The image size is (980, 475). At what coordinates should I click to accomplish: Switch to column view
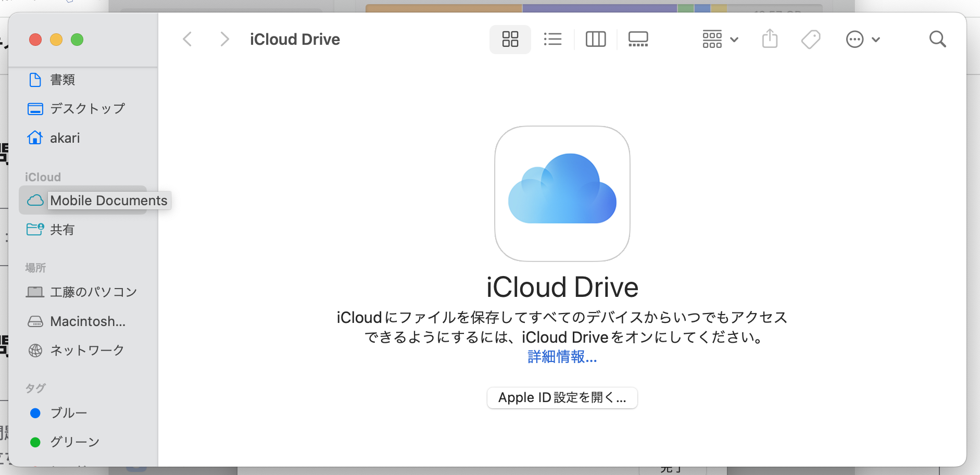tap(595, 39)
